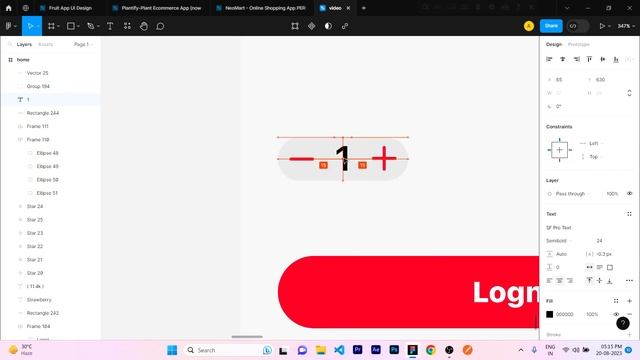Open a new tab with plus button

pos(364,8)
